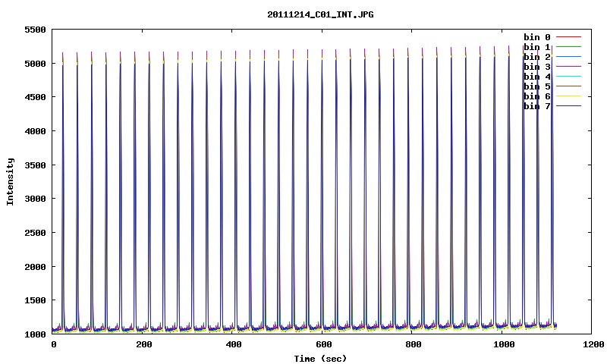Image resolution: width=607 pixels, height=364 pixels.
Task: Click the red line sample for bin 0
Action: coord(568,36)
